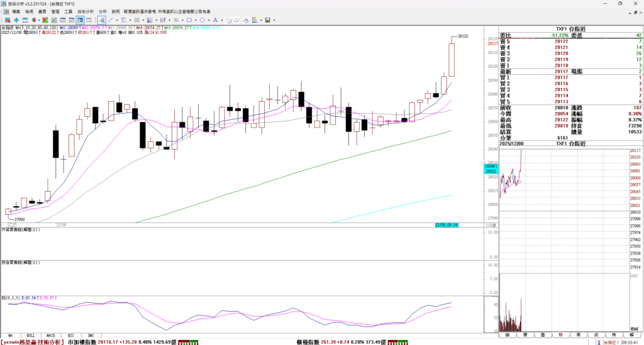Select the ellipse drawing tool

(x=202, y=20)
